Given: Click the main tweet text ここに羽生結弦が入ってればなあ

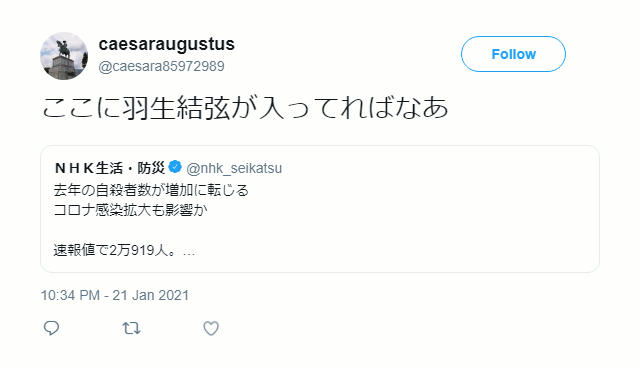Looking at the screenshot, I should pyautogui.click(x=245, y=108).
